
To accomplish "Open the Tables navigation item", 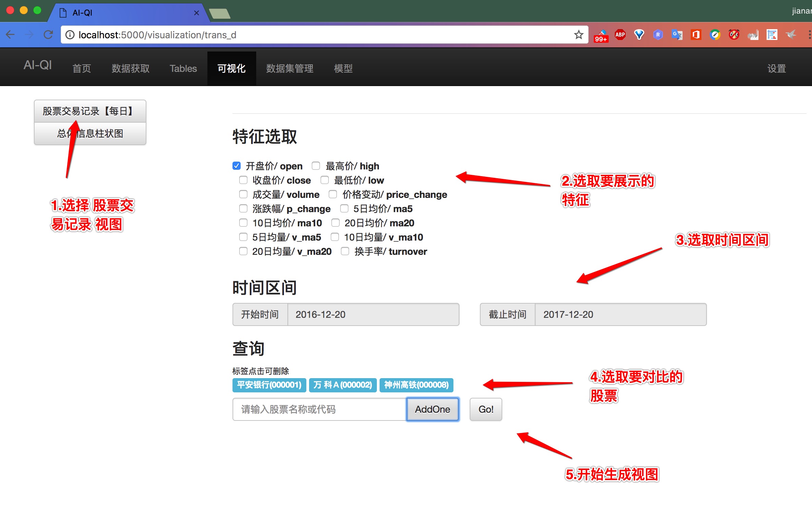I will point(183,68).
